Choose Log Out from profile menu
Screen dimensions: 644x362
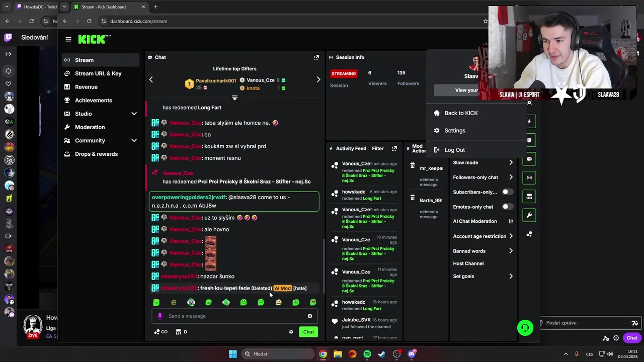click(x=454, y=150)
